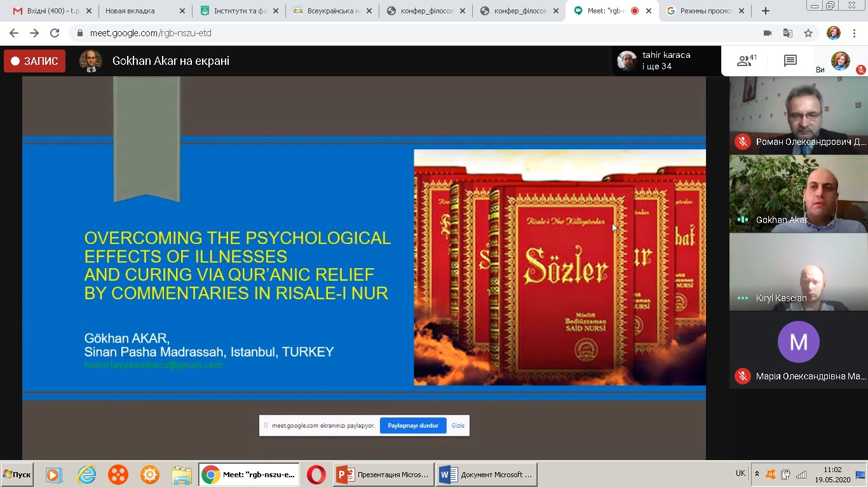Screen dimensions: 868x488
Task: Bookmark this page with the star icon
Action: (x=808, y=33)
